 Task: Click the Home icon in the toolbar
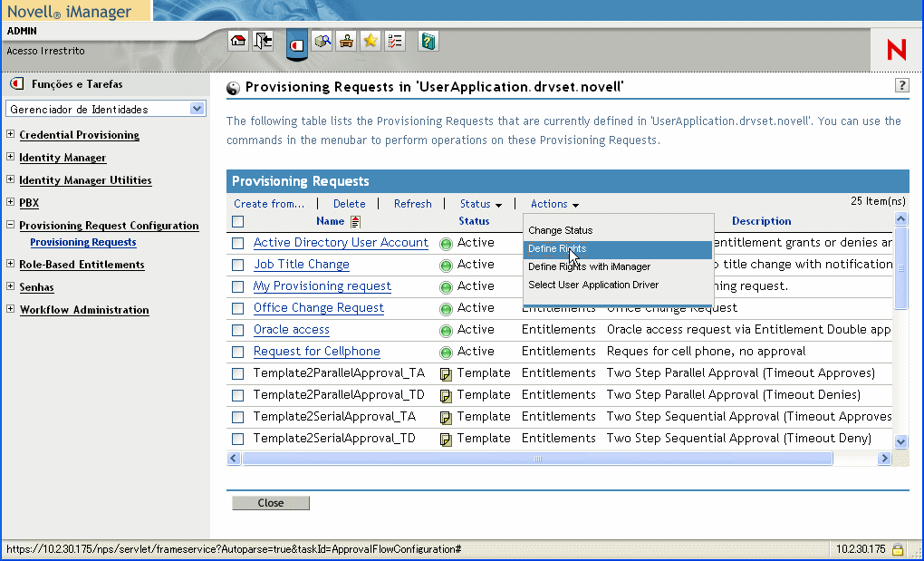point(238,41)
